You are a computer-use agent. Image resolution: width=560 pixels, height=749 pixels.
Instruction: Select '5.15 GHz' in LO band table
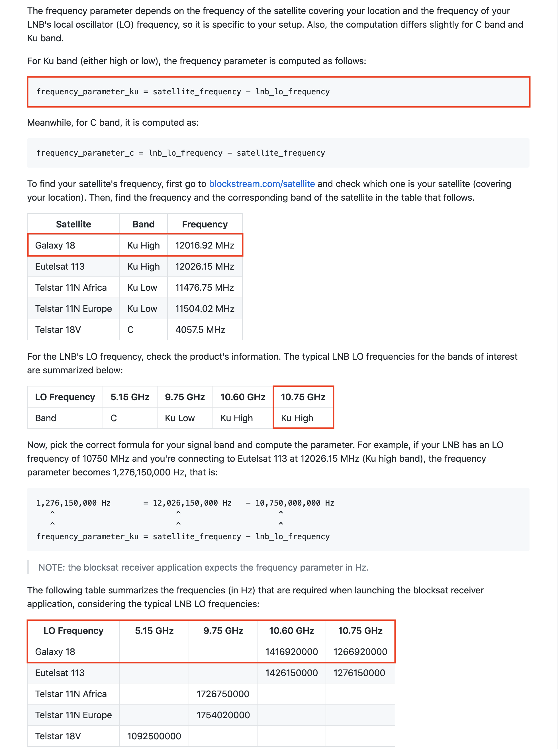point(130,397)
